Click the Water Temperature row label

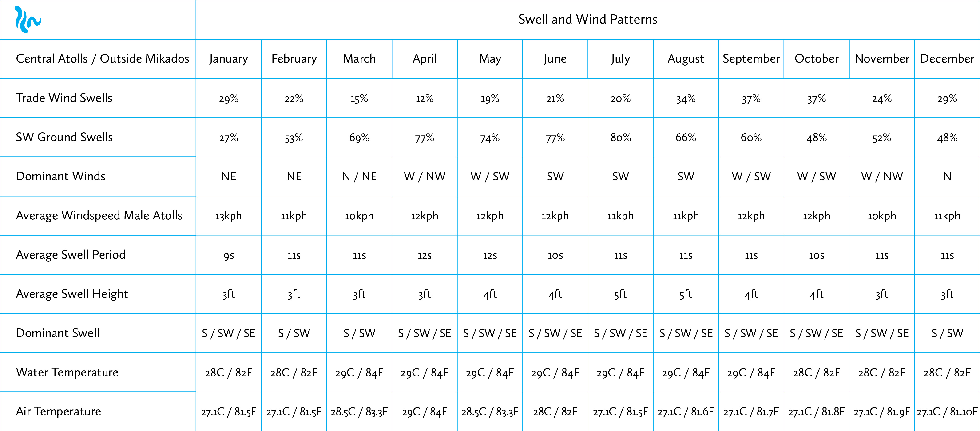(67, 372)
